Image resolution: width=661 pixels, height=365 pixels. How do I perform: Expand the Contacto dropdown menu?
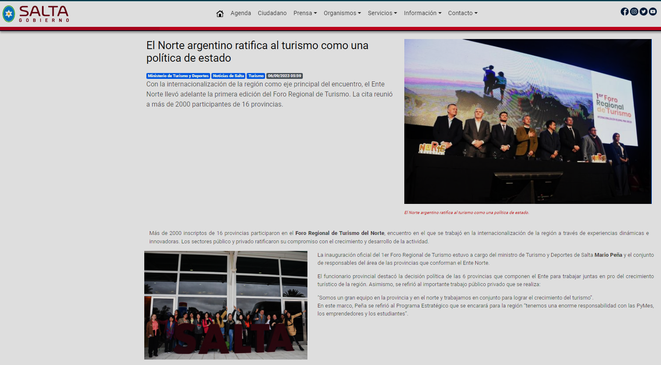(x=462, y=13)
